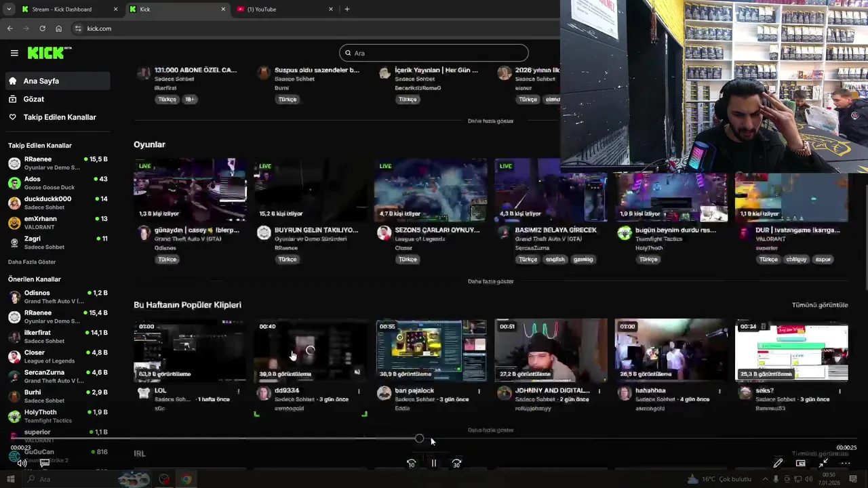Unmute the dd9334 clip preview
868x488 pixels.
point(357,372)
